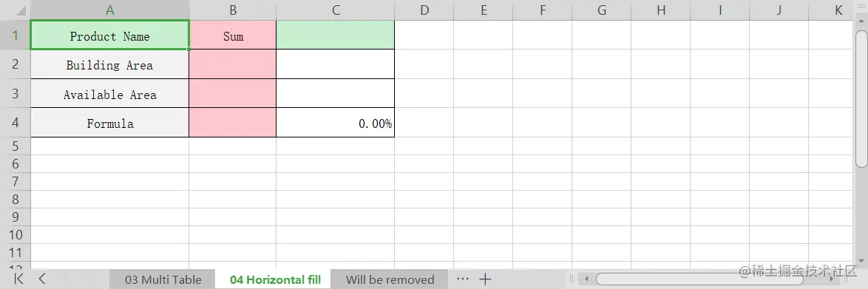Select the pink Sum cell
Viewport: 868px width, 289px height.
tap(232, 36)
